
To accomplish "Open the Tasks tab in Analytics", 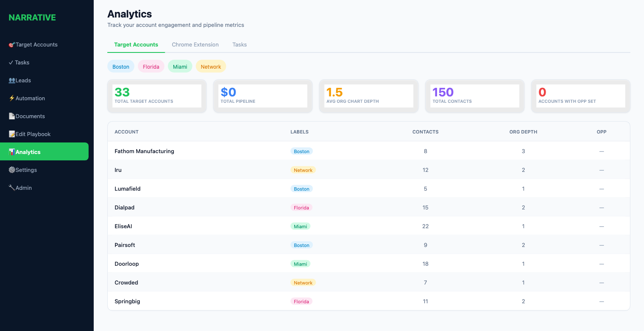I will pos(239,45).
